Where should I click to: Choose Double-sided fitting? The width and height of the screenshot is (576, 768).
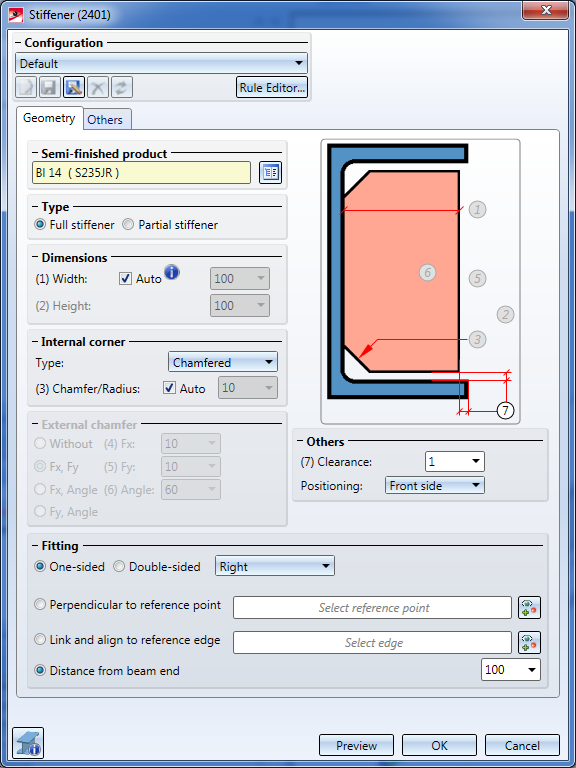157,567
